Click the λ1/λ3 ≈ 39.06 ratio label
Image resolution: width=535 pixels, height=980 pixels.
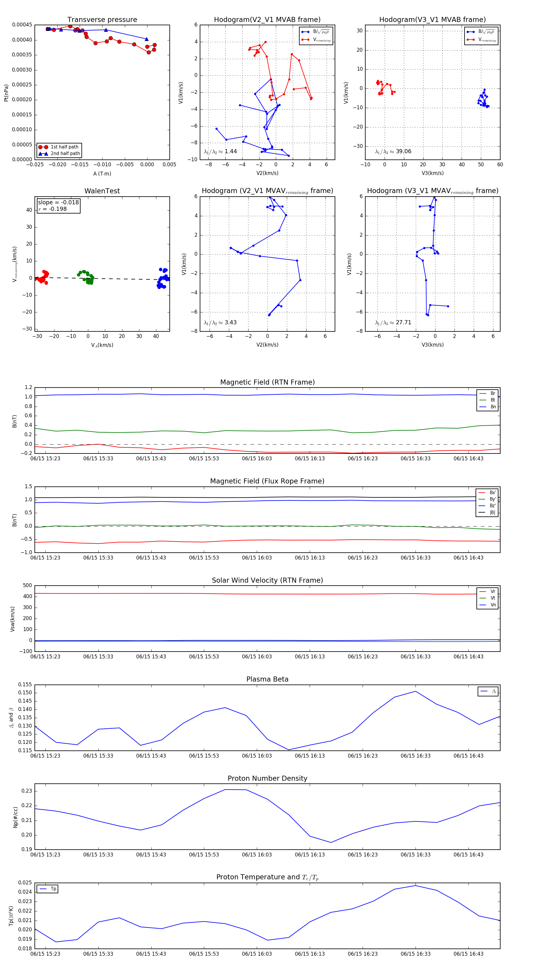point(393,151)
